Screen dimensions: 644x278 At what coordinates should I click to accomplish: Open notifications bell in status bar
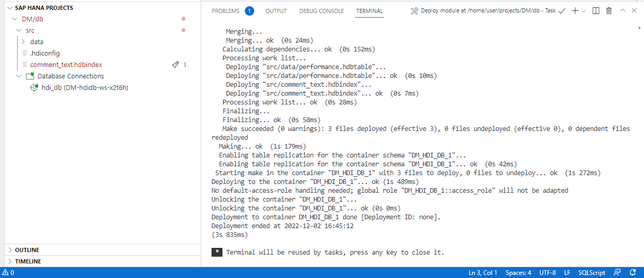tap(633, 273)
